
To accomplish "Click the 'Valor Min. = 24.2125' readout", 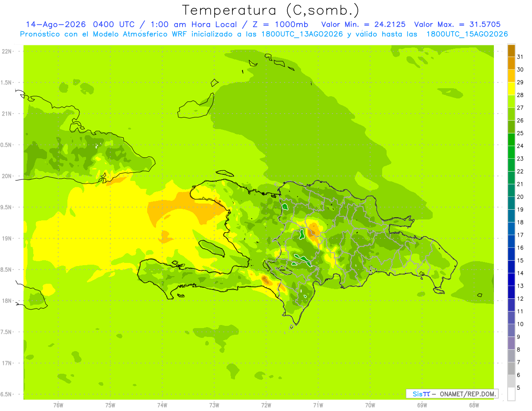I will pyautogui.click(x=363, y=24).
